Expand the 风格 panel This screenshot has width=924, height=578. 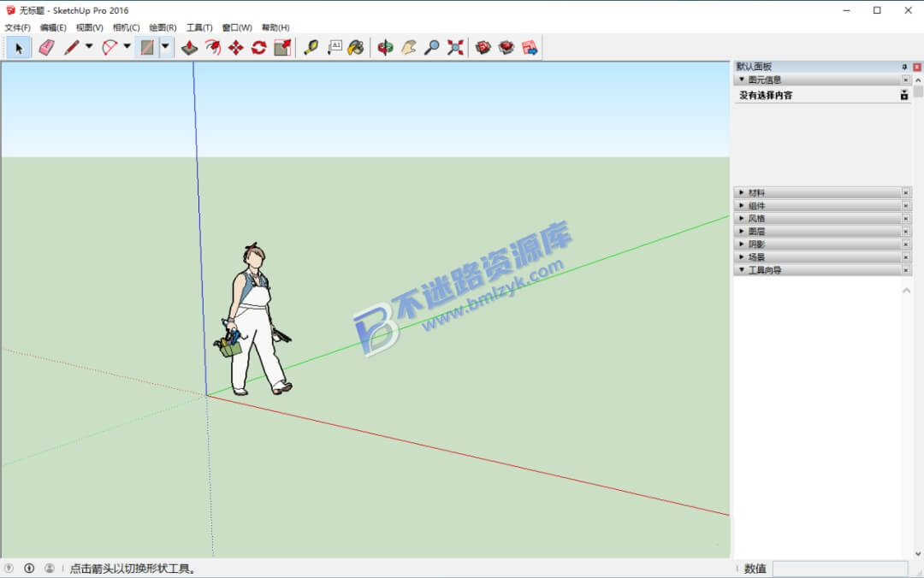tap(742, 219)
